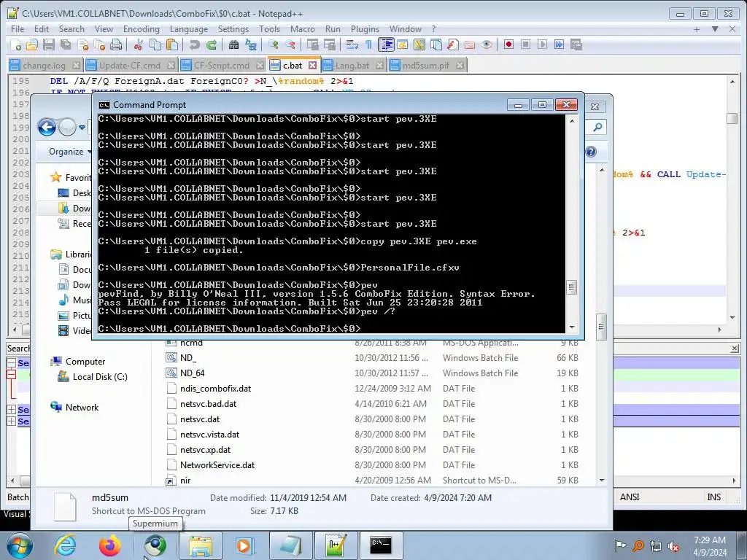Click the Zoom Out magnifier icon
The width and height of the screenshot is (747, 560).
coord(290,44)
